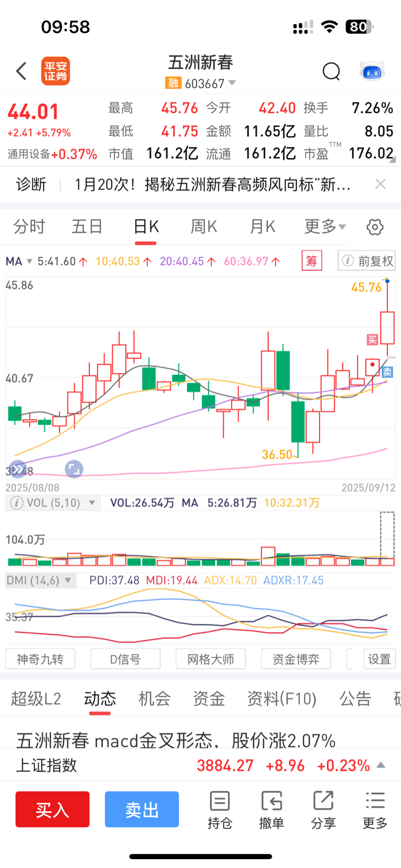Tap the back arrow icon
This screenshot has height=868, width=401.
21,71
